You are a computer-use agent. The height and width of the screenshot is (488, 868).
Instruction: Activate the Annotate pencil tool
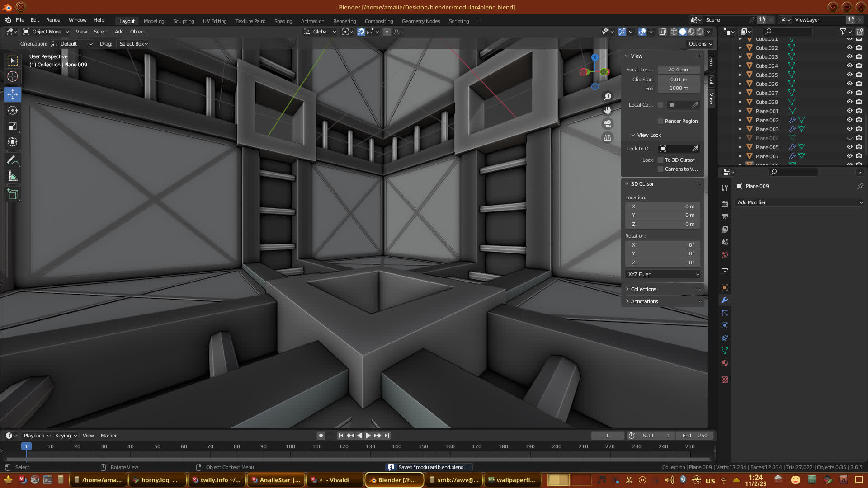tap(13, 160)
